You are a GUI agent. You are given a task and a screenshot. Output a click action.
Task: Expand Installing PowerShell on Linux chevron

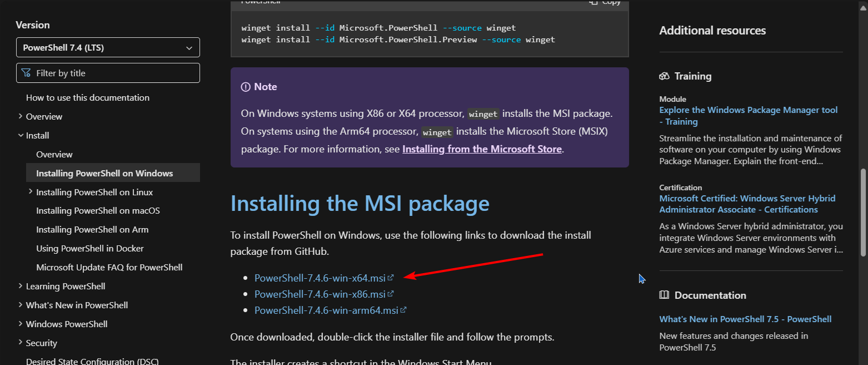pyautogui.click(x=31, y=192)
